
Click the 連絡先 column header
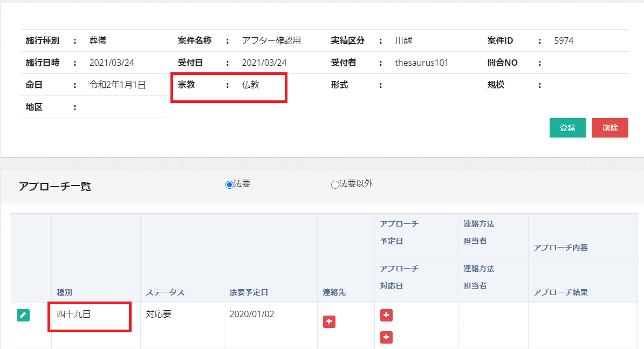point(334,292)
